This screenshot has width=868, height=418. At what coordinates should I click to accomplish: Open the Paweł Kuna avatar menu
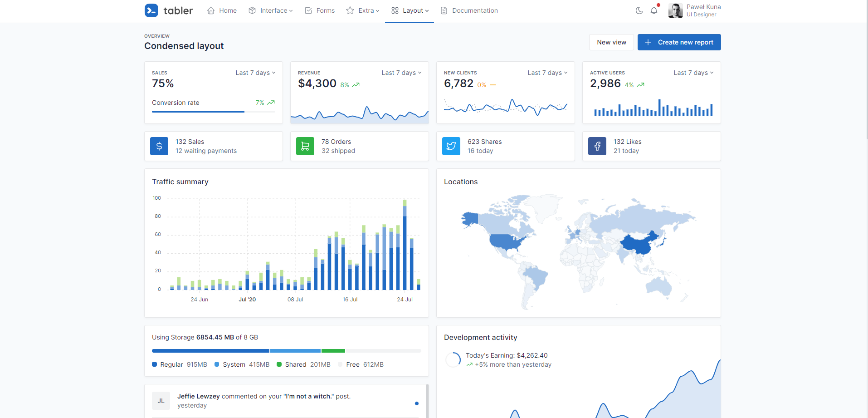pos(676,10)
